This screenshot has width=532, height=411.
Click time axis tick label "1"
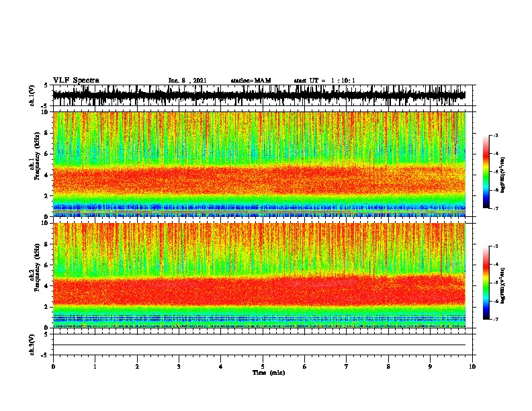coord(95,367)
